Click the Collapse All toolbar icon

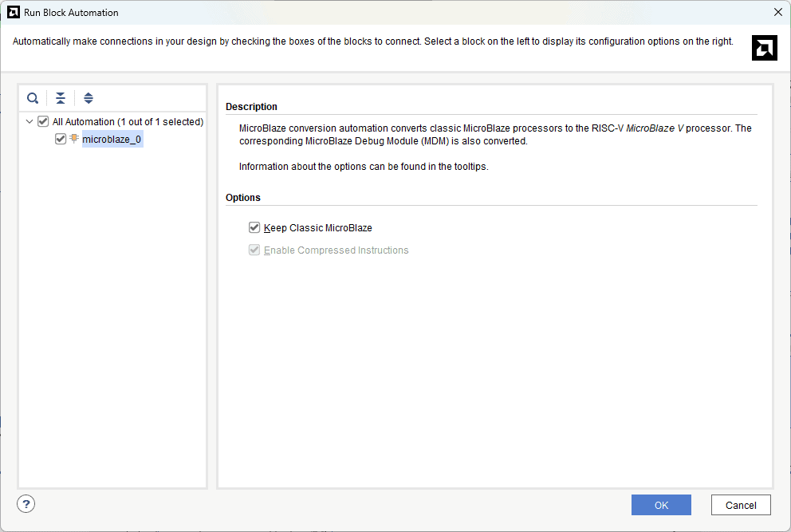61,98
